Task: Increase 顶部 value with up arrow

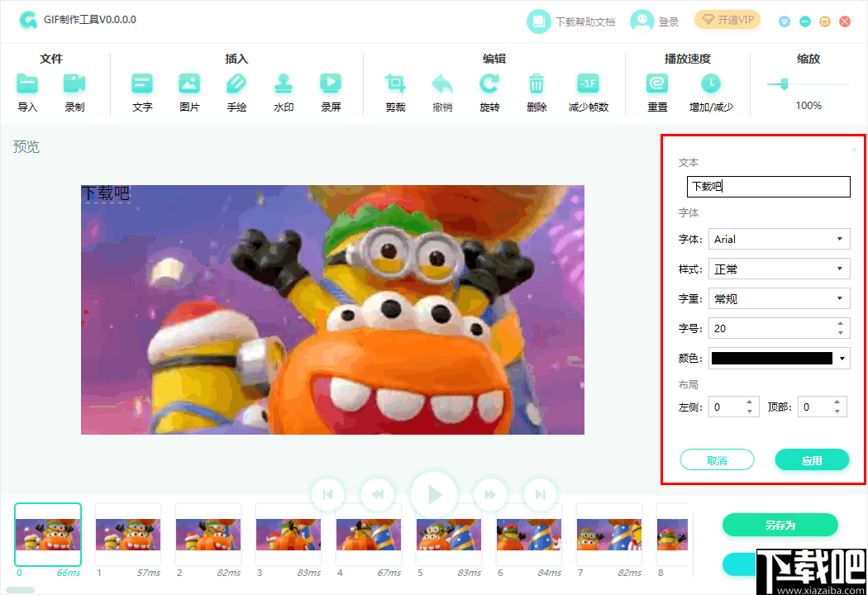Action: pyautogui.click(x=837, y=402)
